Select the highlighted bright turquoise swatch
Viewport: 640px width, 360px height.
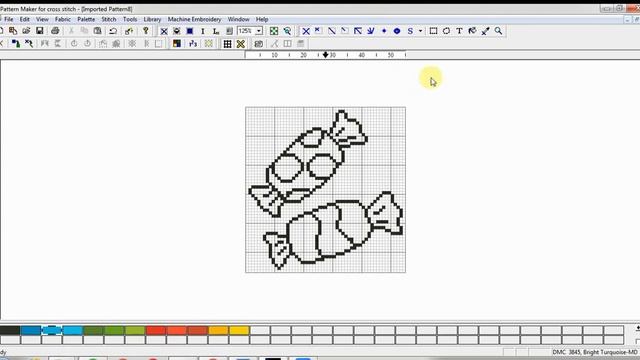click(x=51, y=330)
